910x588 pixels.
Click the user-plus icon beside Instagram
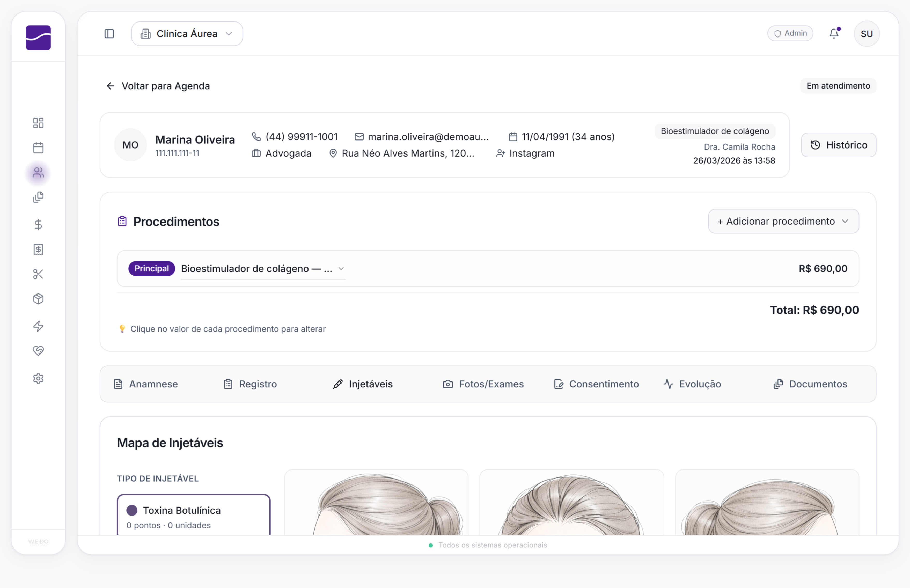[501, 153]
